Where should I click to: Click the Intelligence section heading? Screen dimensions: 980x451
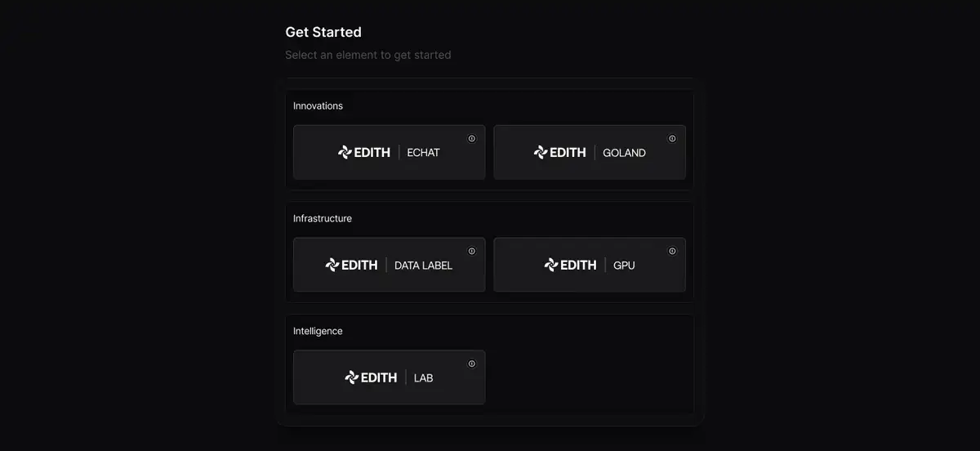[318, 332]
